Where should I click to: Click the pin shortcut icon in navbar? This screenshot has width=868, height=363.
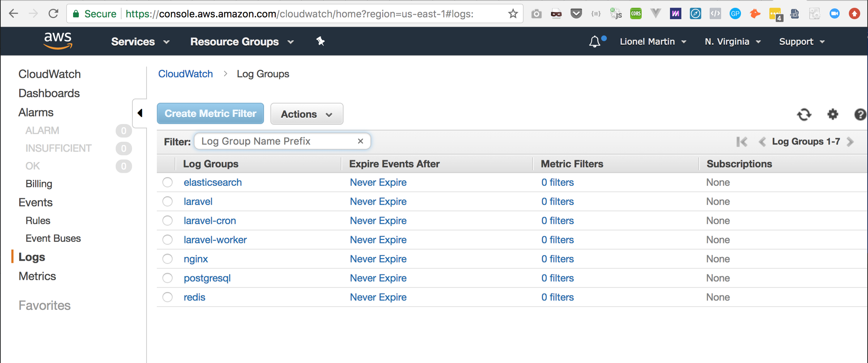click(x=320, y=42)
